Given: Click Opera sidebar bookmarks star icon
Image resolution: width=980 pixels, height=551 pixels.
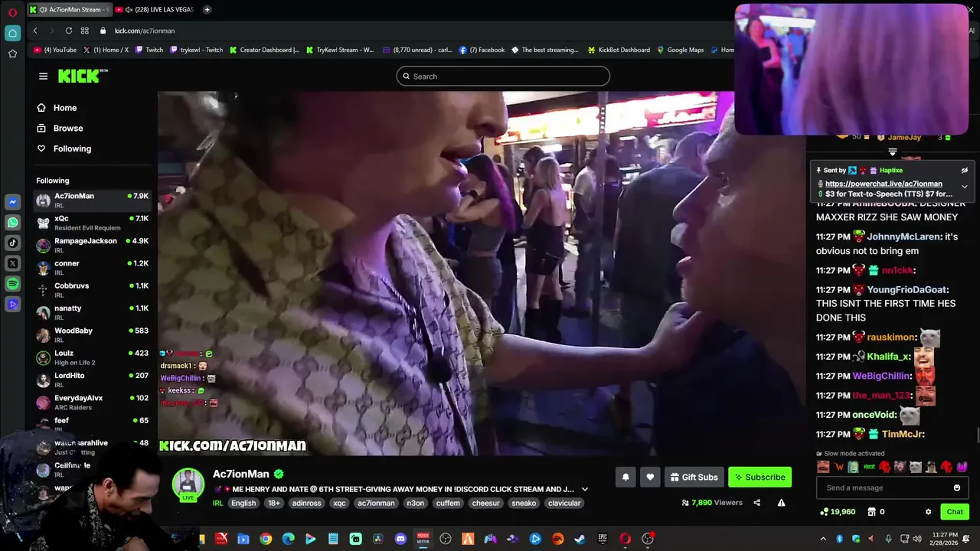Looking at the screenshot, I should click(x=12, y=54).
